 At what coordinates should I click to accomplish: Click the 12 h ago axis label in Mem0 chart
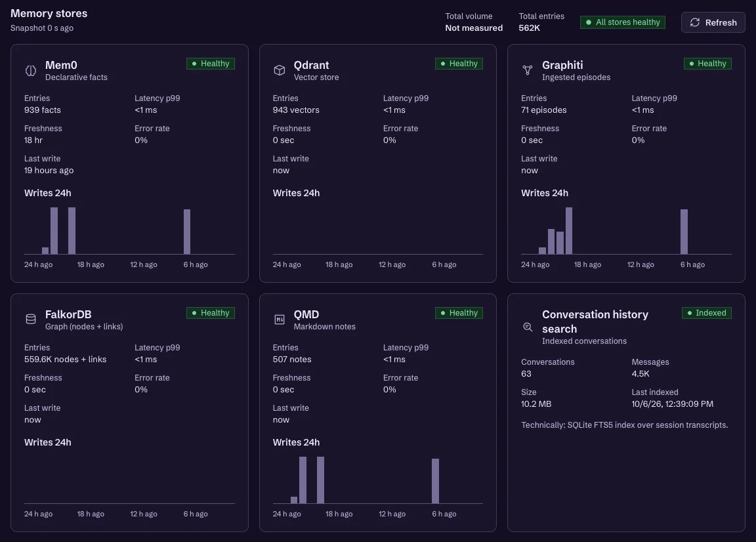pos(144,264)
